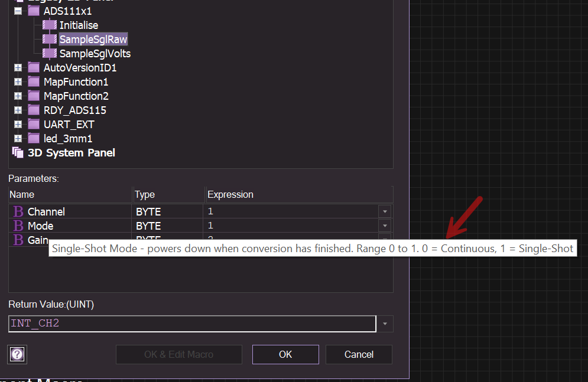Open the Channel expression dropdown
Image resolution: width=588 pixels, height=382 pixels.
[x=385, y=211]
